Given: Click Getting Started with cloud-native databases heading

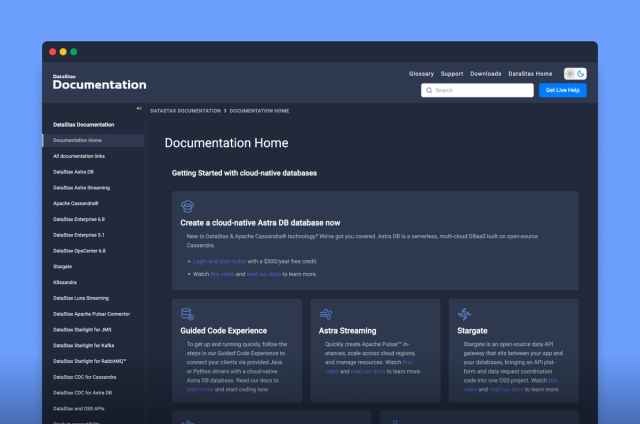Looking at the screenshot, I should point(244,173).
